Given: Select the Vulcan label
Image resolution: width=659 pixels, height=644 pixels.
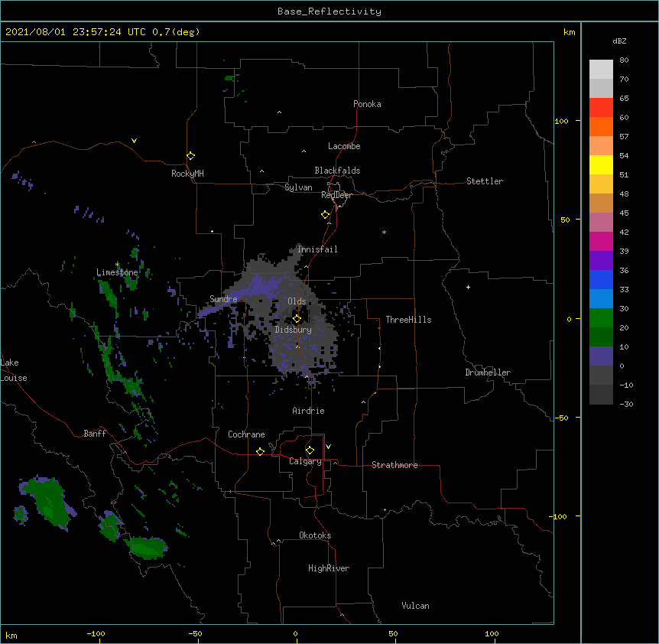Looking at the screenshot, I should tap(415, 606).
